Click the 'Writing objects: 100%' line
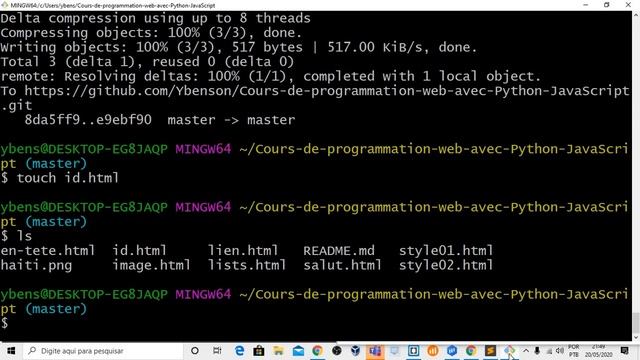 239,47
